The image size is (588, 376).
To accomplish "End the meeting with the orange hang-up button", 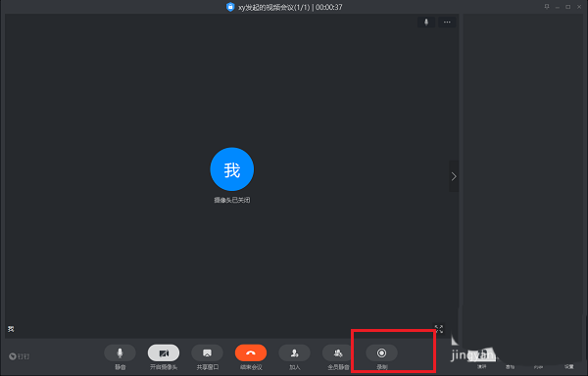I will pos(251,352).
